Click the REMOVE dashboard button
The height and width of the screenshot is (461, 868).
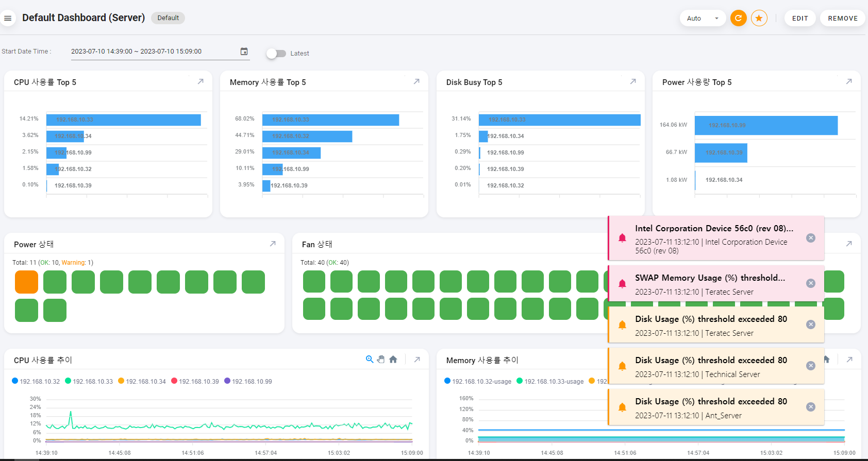point(843,18)
